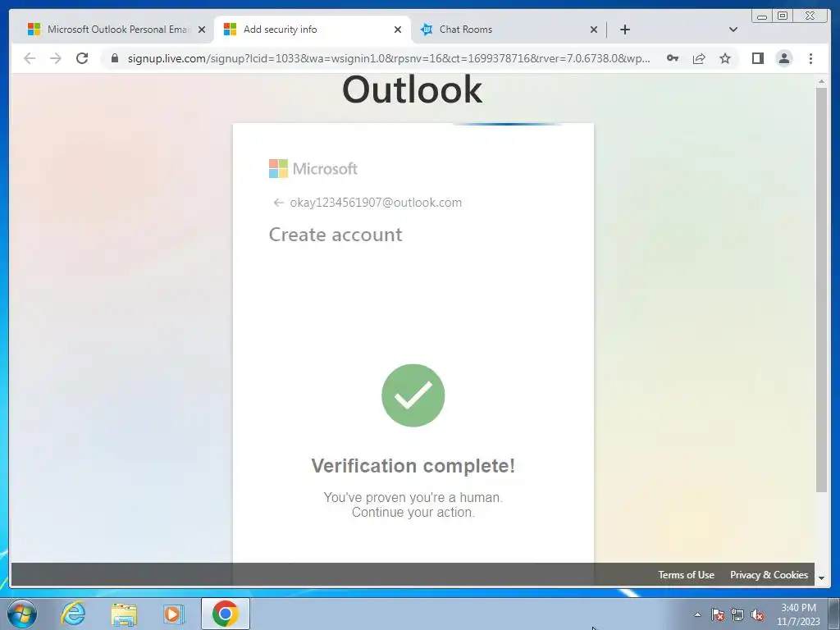
Task: Click the browser forward arrow
Action: [x=56, y=58]
